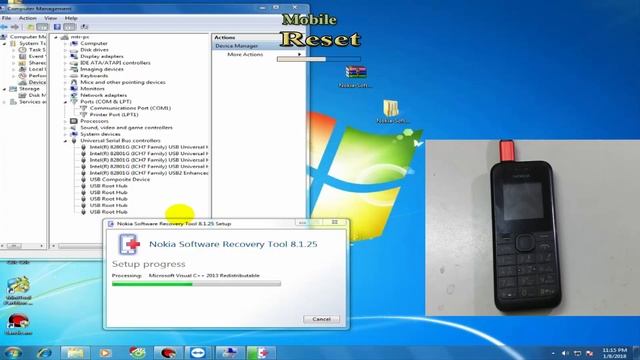640x360 pixels.
Task: Select Task Scheduler in left tree
Action: pyautogui.click(x=37, y=50)
